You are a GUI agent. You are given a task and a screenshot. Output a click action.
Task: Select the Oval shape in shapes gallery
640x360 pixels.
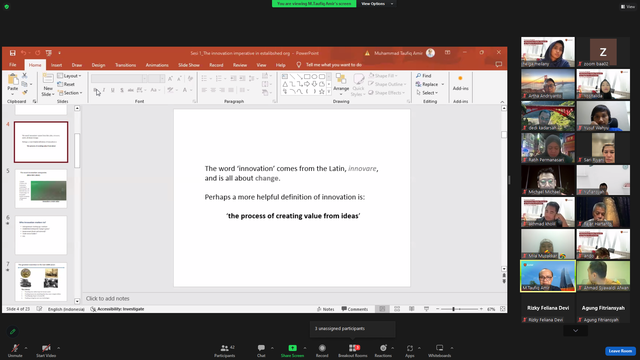314,76
